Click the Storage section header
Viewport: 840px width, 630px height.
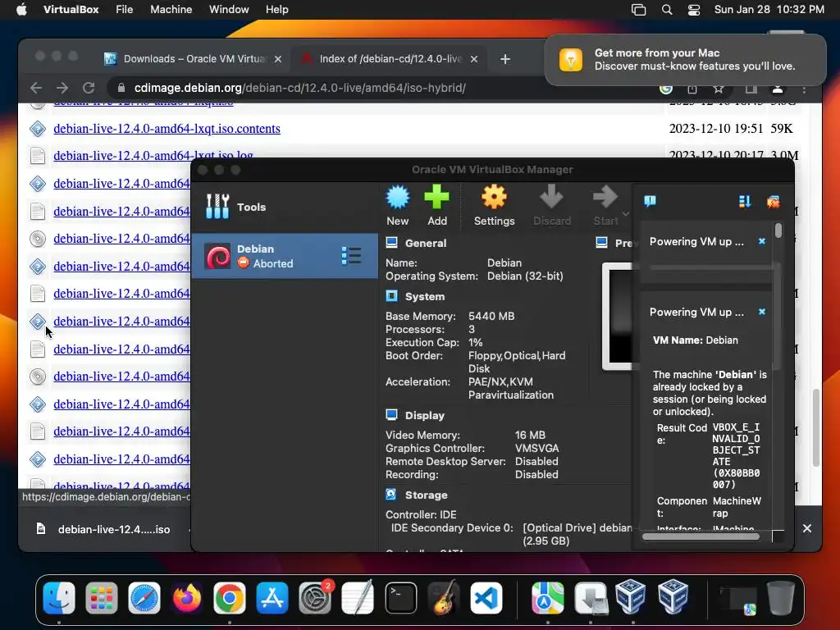[426, 495]
